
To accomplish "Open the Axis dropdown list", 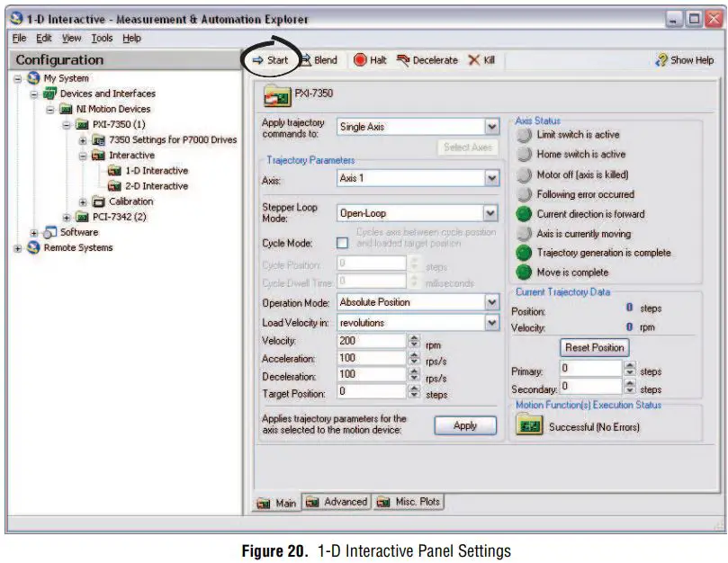I will click(x=491, y=178).
